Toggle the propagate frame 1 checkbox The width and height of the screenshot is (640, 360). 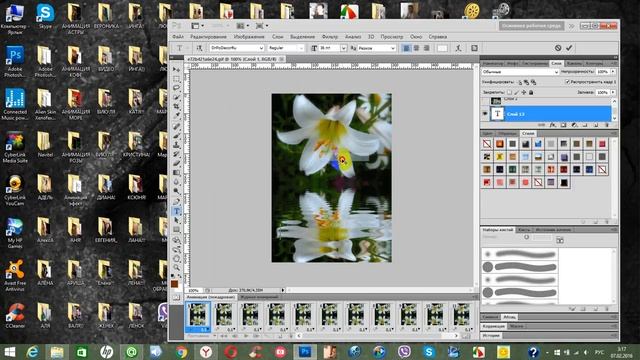567,82
